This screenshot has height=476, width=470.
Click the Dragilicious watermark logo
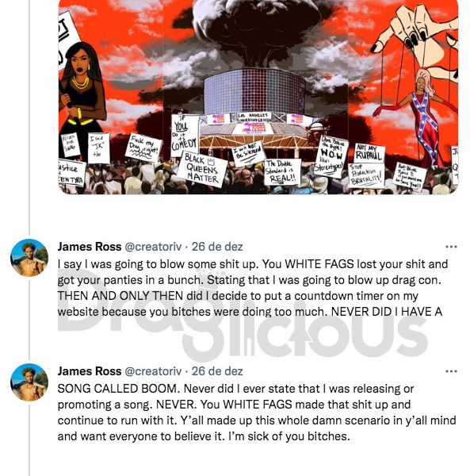click(x=243, y=317)
